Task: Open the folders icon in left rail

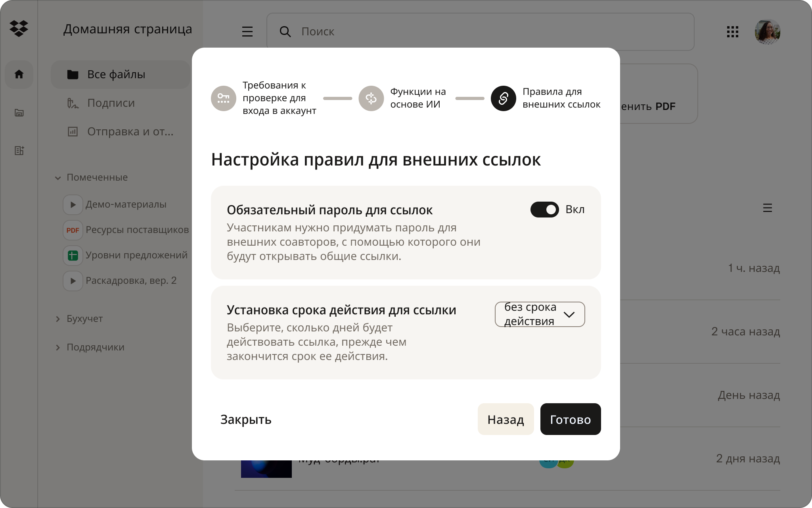Action: click(x=19, y=113)
